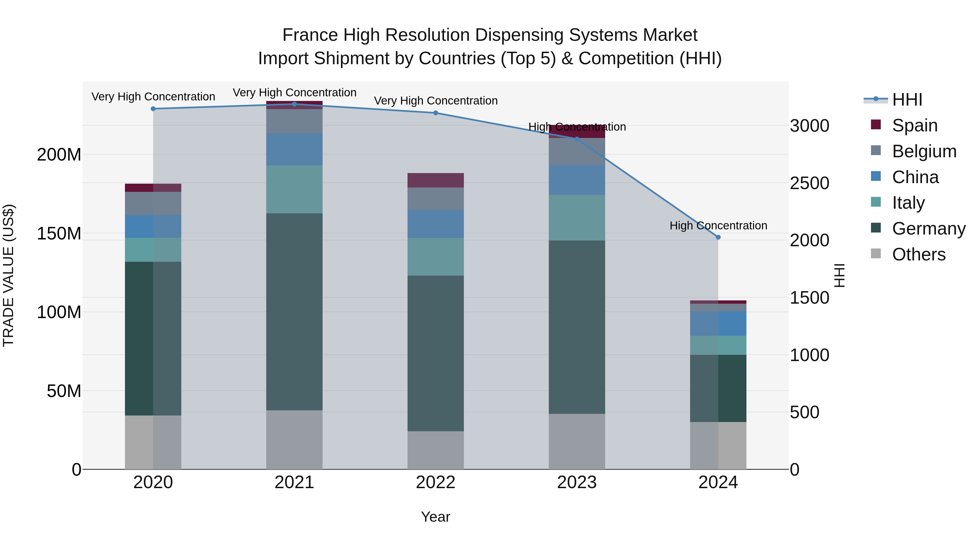The height and width of the screenshot is (551, 980).
Task: Click the 200M y-axis tick label
Action: (x=59, y=155)
